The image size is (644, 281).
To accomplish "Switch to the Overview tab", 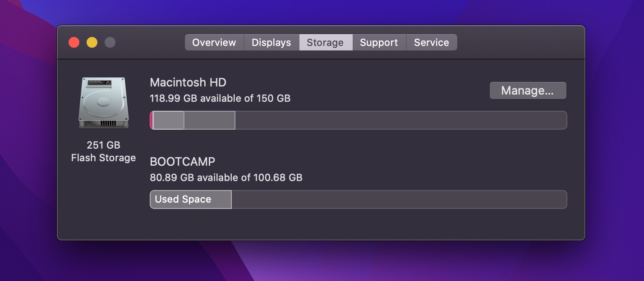I will 214,42.
